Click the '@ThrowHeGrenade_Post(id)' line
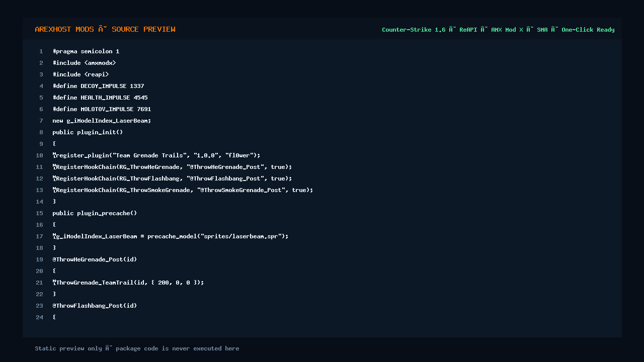This screenshot has width=644, height=362. 95,259
